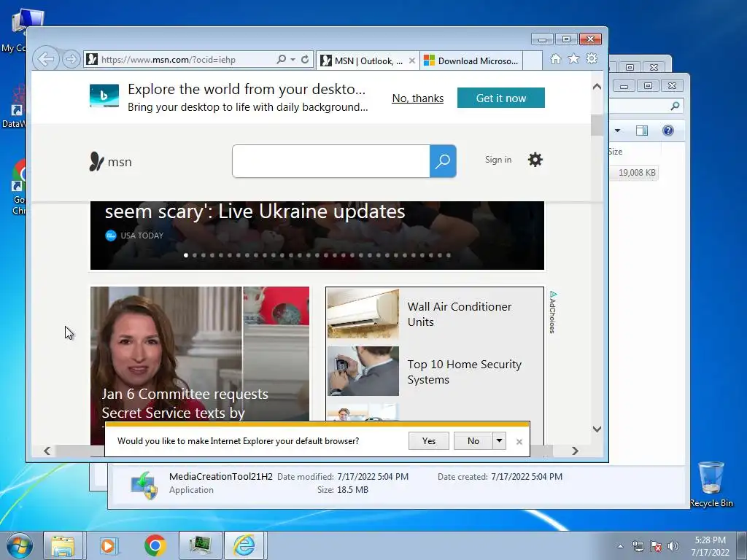
Task: Open a new blank tab
Action: click(533, 61)
